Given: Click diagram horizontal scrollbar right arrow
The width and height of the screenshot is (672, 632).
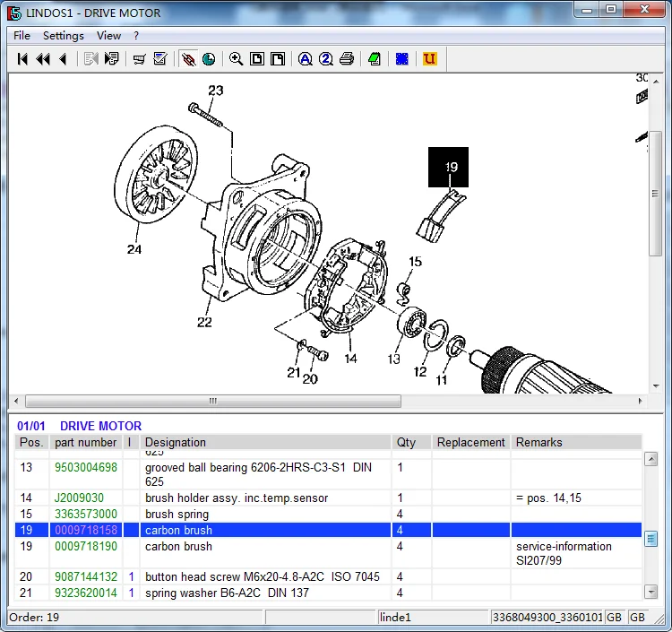Looking at the screenshot, I should [641, 401].
